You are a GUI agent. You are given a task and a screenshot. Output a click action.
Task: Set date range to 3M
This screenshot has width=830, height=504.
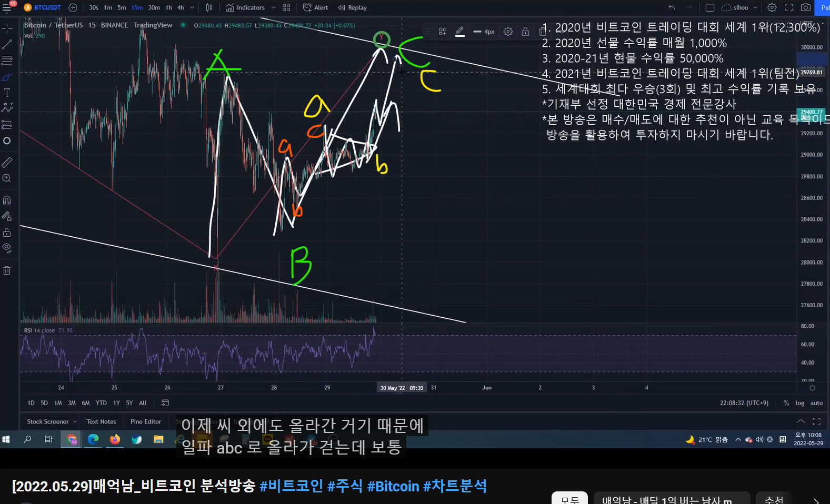(x=72, y=403)
